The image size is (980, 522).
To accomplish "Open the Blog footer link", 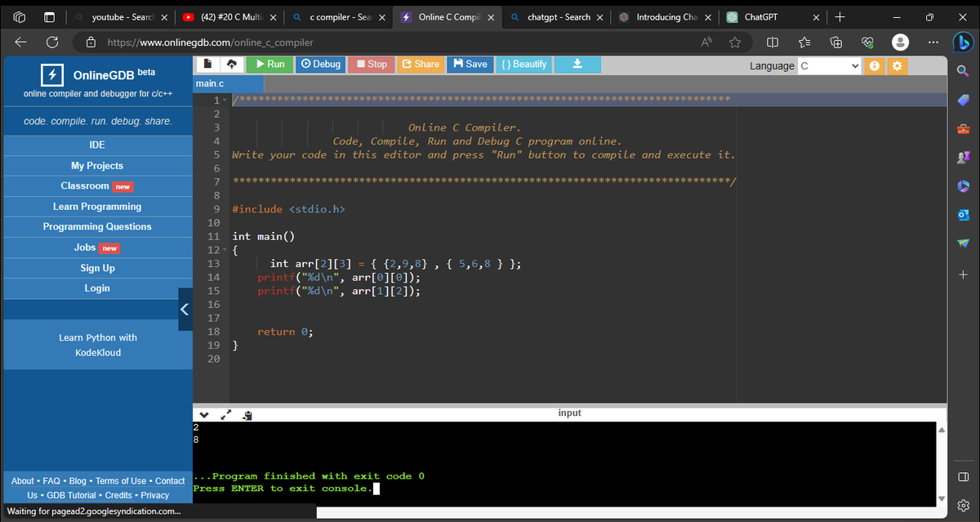I will 78,481.
